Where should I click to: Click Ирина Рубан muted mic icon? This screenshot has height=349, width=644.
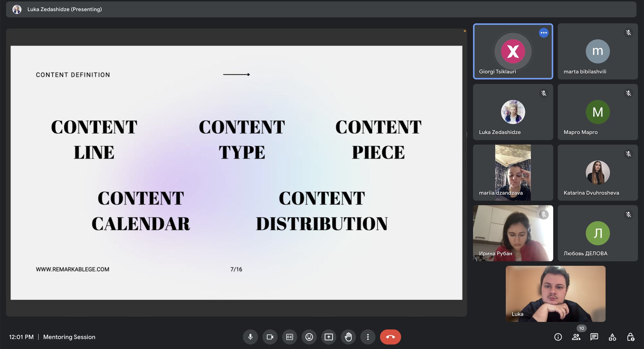pyautogui.click(x=544, y=215)
